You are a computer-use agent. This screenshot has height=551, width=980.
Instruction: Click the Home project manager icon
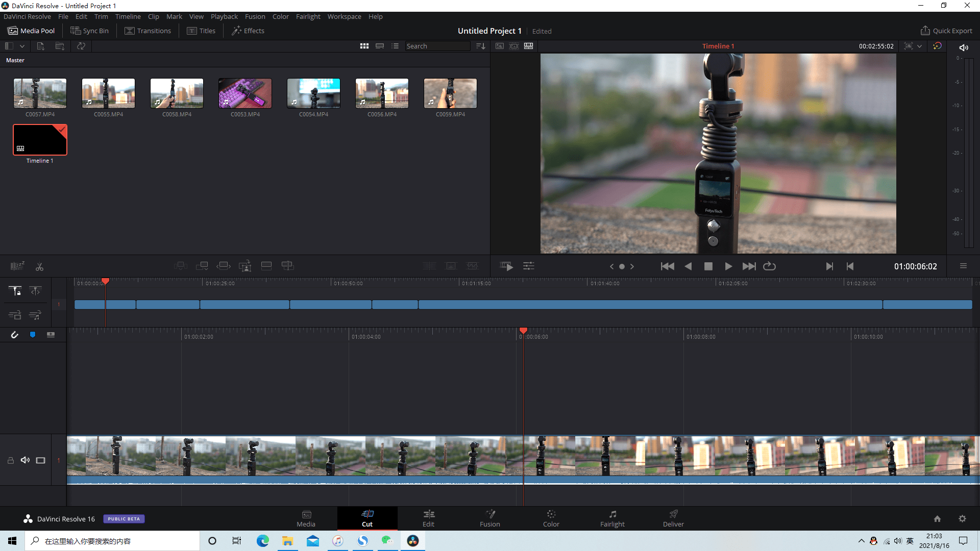coord(937,518)
